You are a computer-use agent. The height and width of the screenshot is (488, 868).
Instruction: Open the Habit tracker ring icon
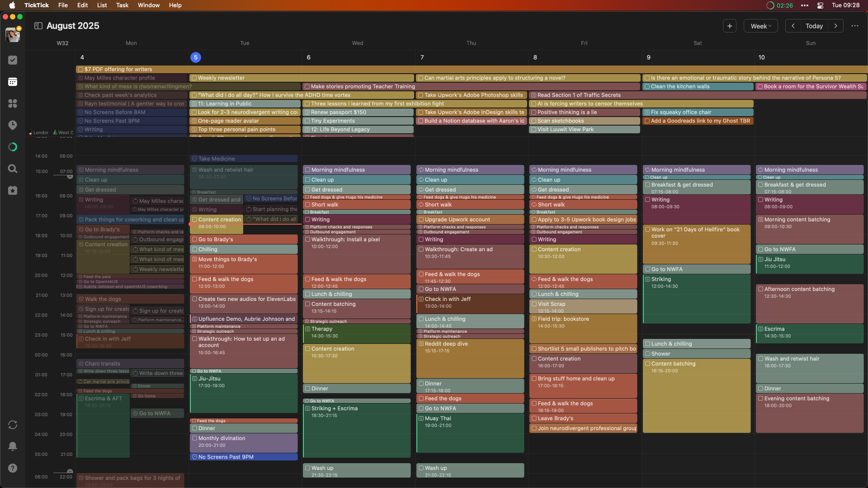click(x=12, y=147)
